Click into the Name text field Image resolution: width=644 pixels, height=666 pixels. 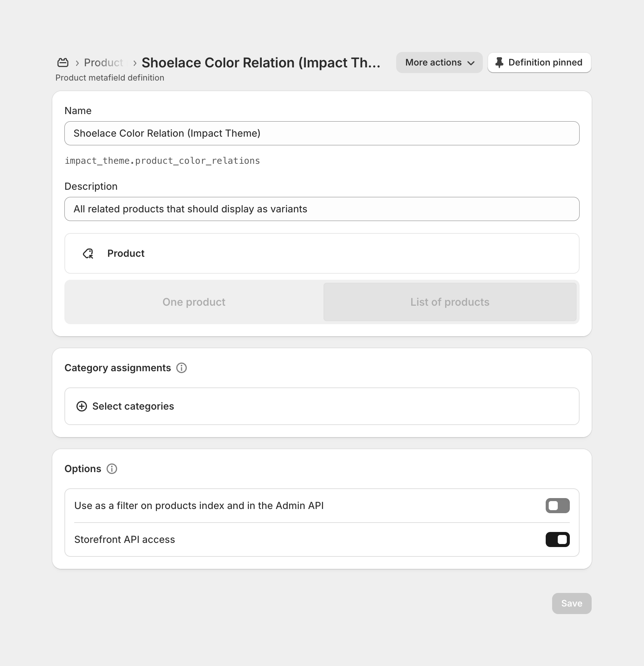click(322, 133)
